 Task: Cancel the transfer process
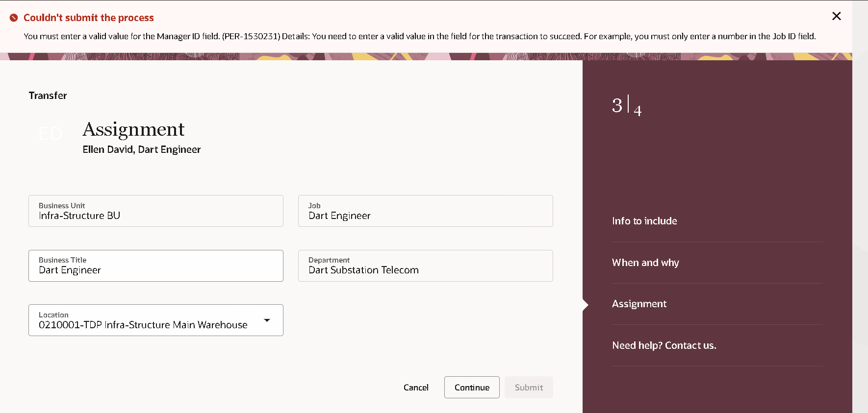[416, 388]
